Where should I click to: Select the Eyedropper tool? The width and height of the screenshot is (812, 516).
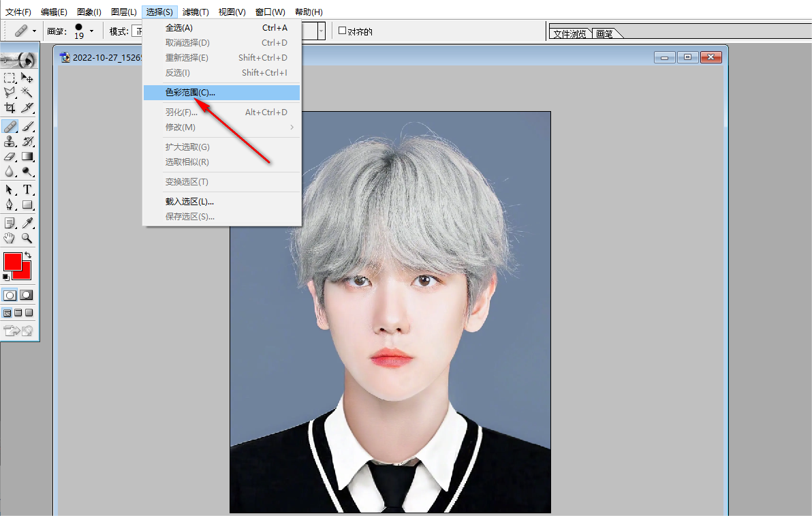(x=27, y=224)
